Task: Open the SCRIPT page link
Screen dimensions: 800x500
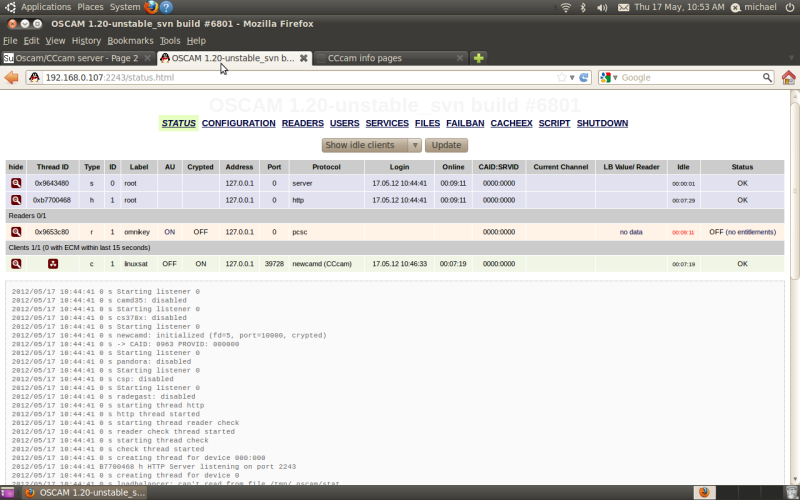Action: coord(554,123)
